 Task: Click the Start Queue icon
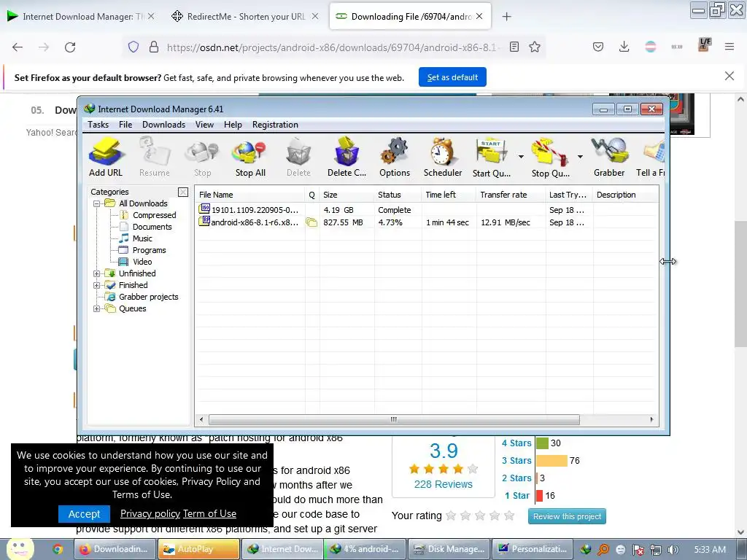(492, 157)
